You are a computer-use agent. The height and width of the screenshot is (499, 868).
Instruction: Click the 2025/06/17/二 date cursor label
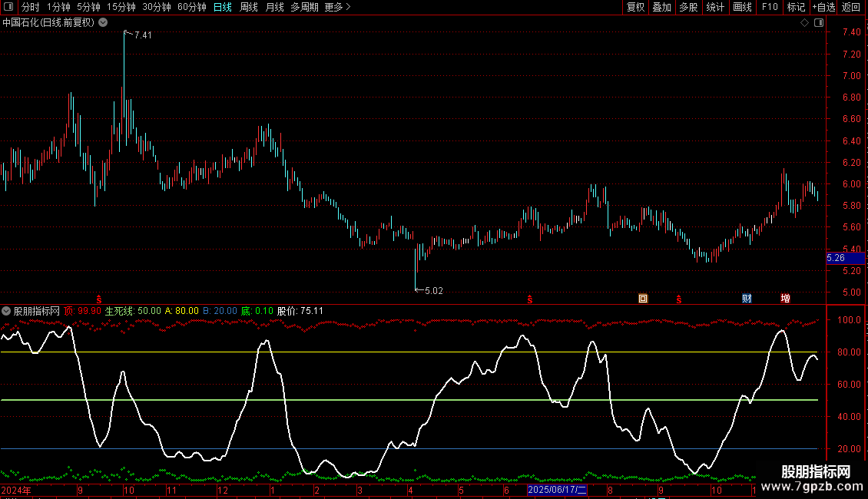tap(557, 490)
